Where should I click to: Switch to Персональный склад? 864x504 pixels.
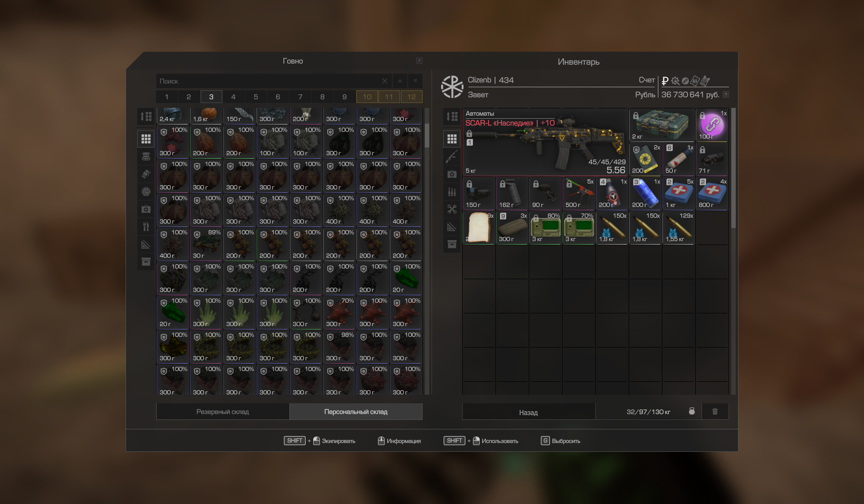356,411
